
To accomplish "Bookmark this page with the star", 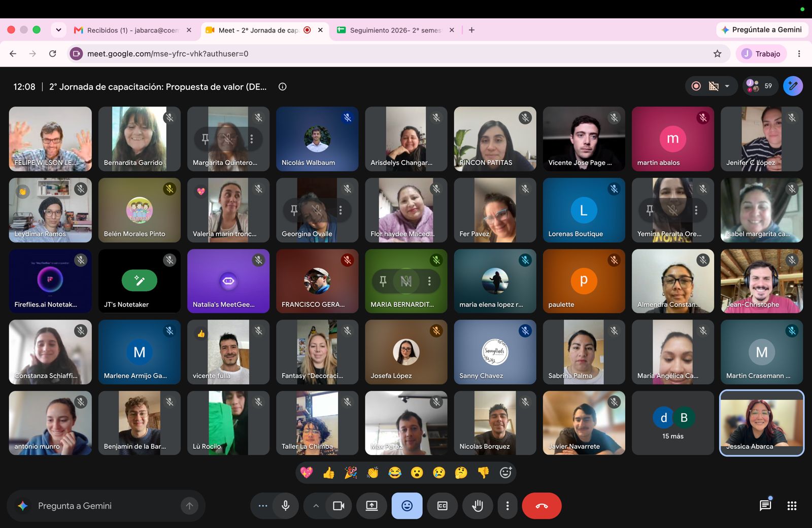I will 718,54.
